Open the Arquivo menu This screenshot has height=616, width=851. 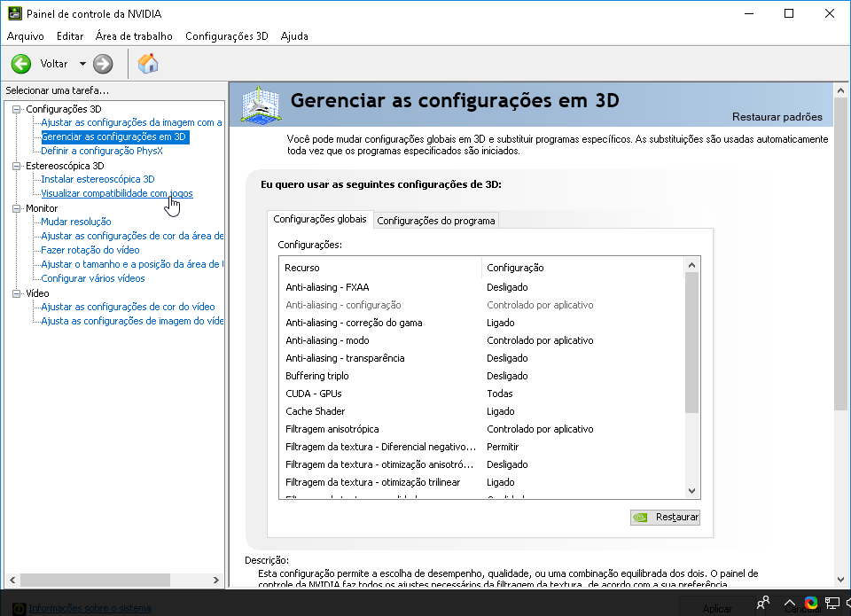[x=25, y=36]
